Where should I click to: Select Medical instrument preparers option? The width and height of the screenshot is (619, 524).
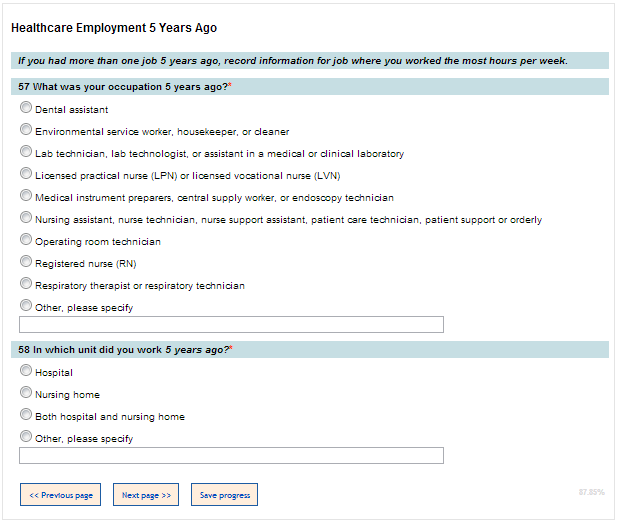[x=26, y=196]
